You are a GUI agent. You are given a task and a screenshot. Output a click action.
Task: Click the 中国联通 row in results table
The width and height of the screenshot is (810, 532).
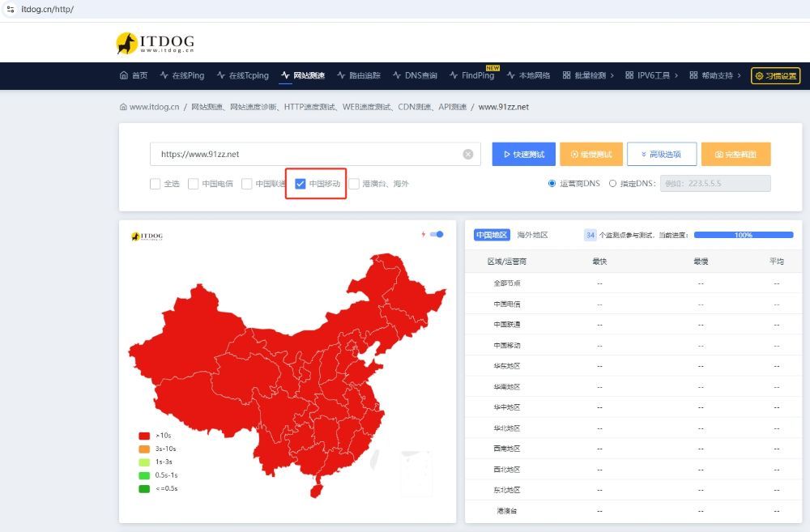click(633, 325)
